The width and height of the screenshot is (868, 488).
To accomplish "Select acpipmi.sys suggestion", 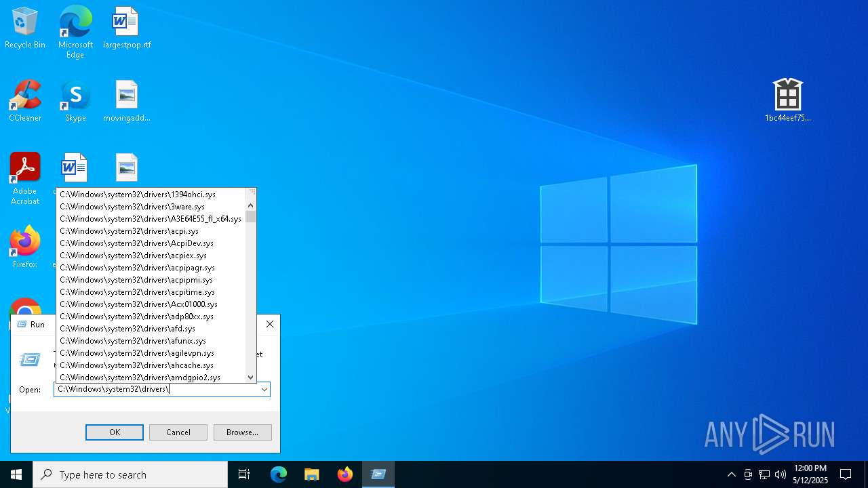I will point(151,280).
